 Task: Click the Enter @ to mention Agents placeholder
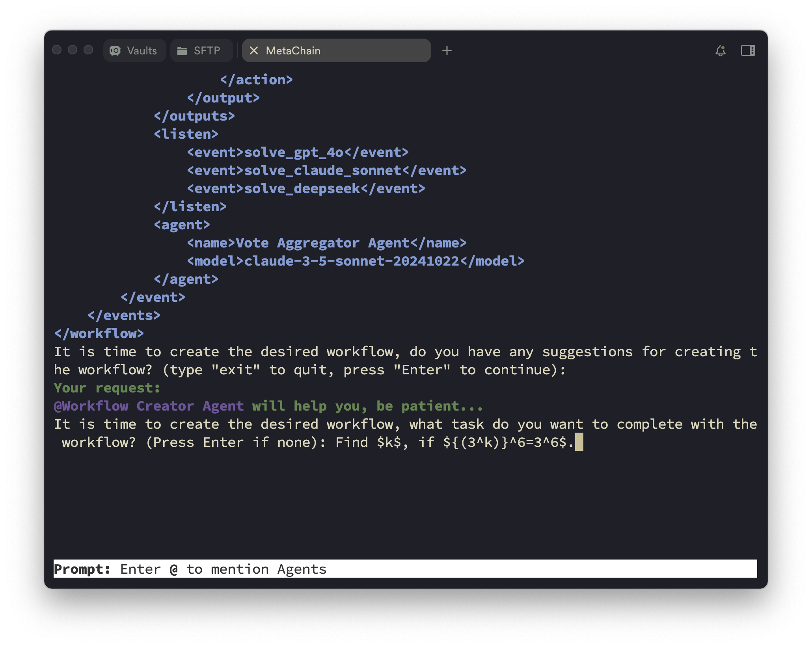[223, 569]
